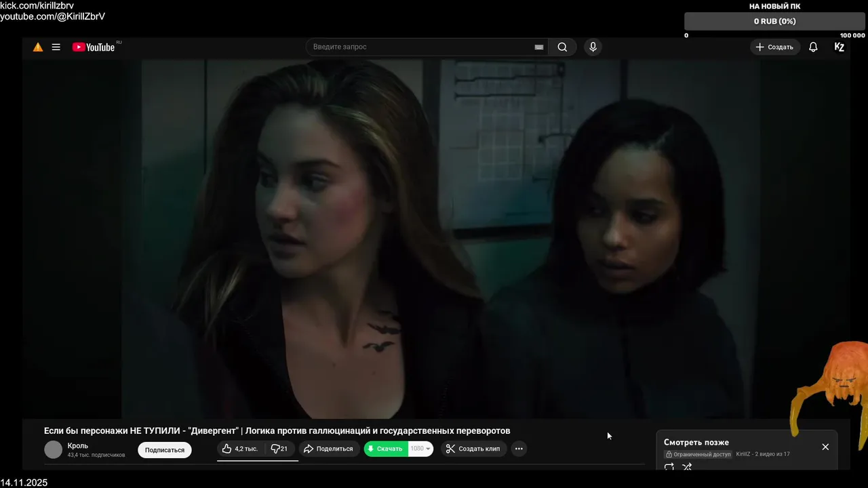The height and width of the screenshot is (488, 868).
Task: Start voice search with microphone icon
Action: point(593,47)
